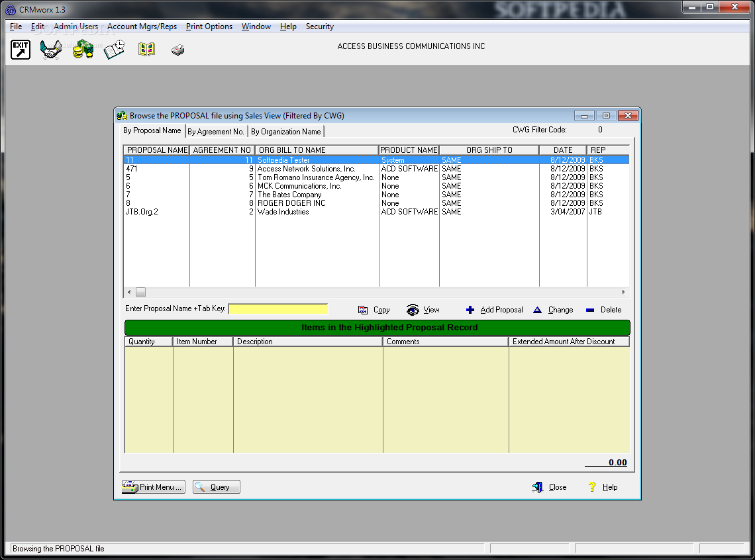Click proposal name 471

(131, 169)
